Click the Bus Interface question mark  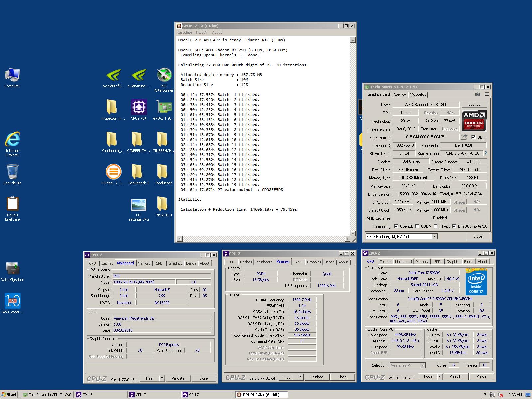[486, 153]
